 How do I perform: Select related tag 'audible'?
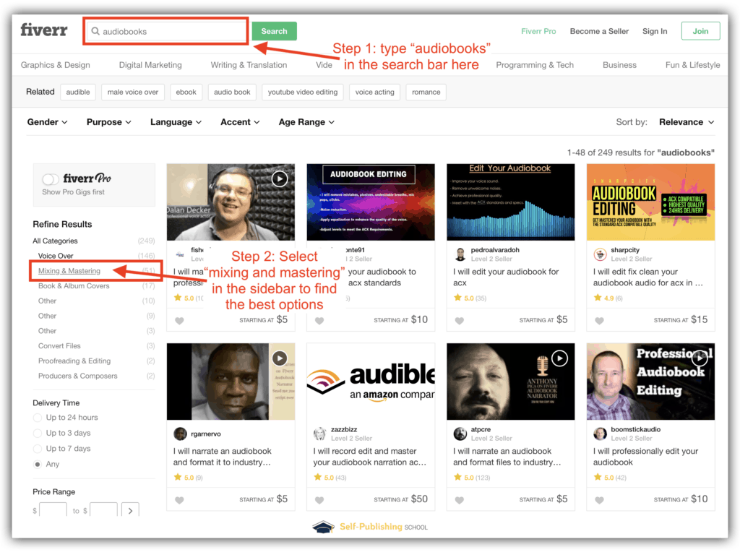pos(78,92)
